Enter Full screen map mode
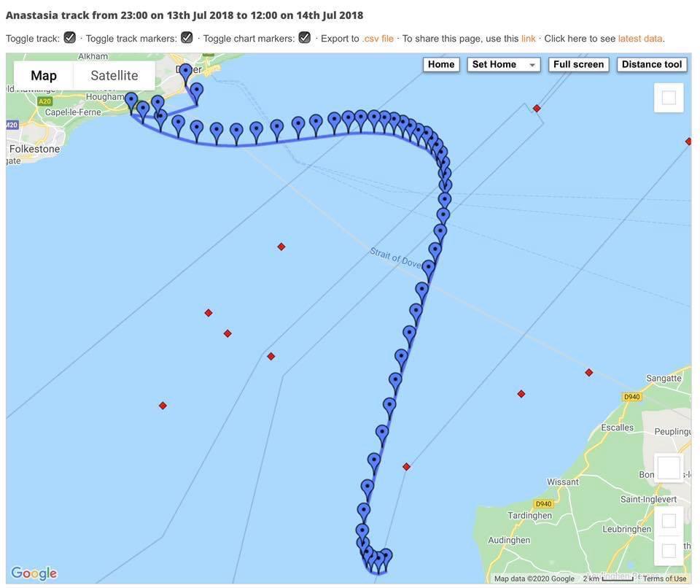Screen dimensions: 700x588 point(578,65)
